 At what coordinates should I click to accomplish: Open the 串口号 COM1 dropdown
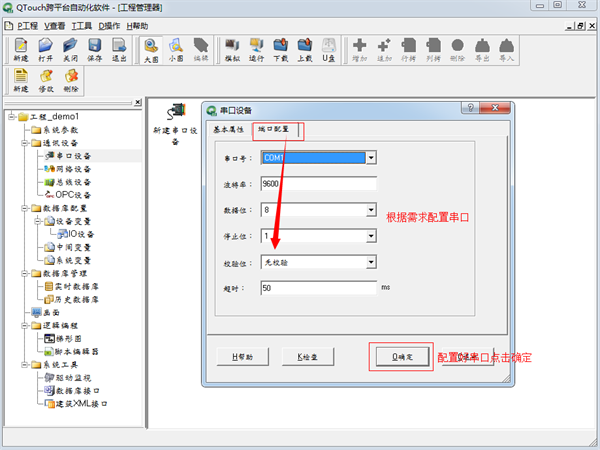(370, 157)
